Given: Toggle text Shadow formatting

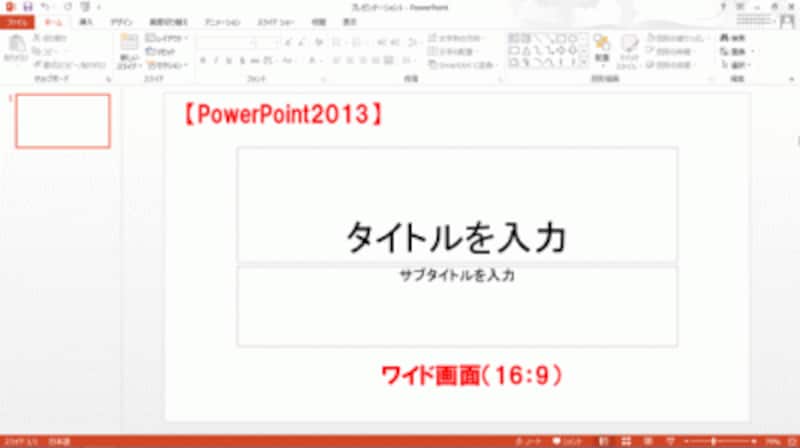Looking at the screenshot, I should 242,61.
